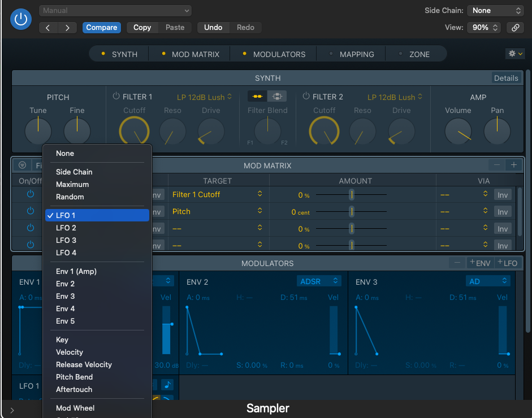The width and height of the screenshot is (532, 418).
Task: Click the Filter 2 Drive knob
Action: 401,132
